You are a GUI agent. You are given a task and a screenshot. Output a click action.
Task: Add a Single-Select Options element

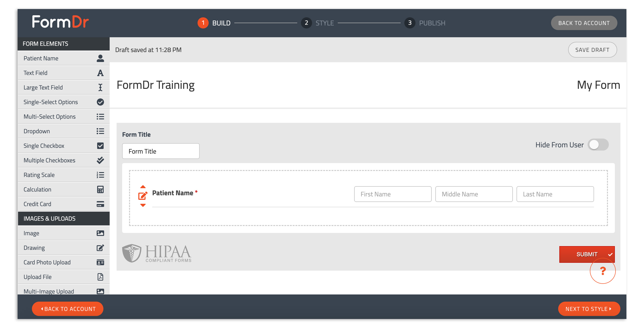(64, 102)
